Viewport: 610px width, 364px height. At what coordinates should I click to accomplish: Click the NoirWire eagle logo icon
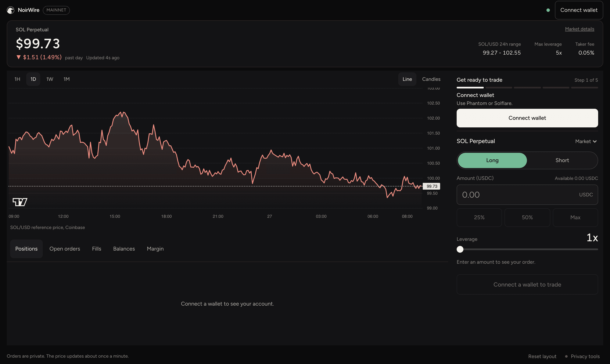tap(11, 10)
